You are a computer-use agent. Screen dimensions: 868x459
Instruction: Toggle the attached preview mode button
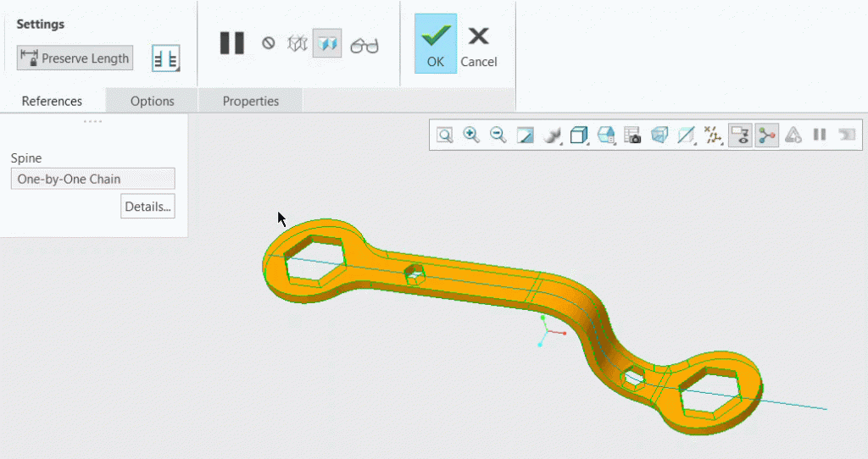coord(327,43)
